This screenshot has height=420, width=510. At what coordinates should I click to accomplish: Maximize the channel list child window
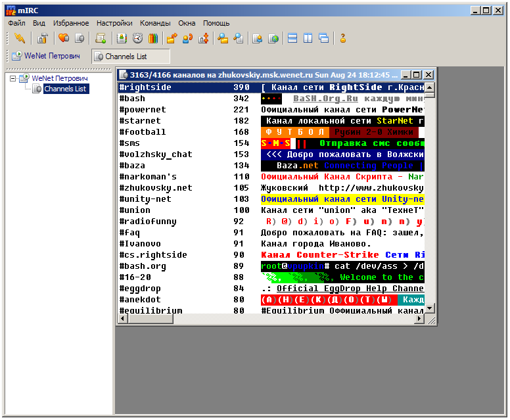[x=417, y=75]
